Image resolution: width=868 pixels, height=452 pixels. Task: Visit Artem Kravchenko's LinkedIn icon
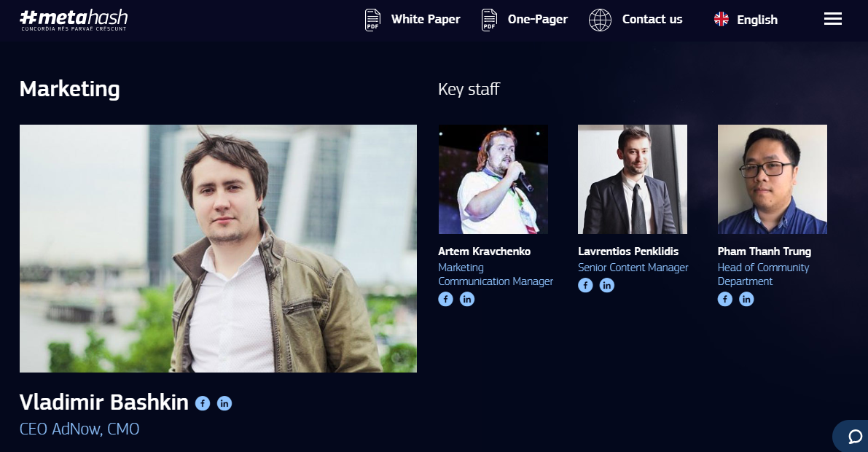[x=467, y=299]
